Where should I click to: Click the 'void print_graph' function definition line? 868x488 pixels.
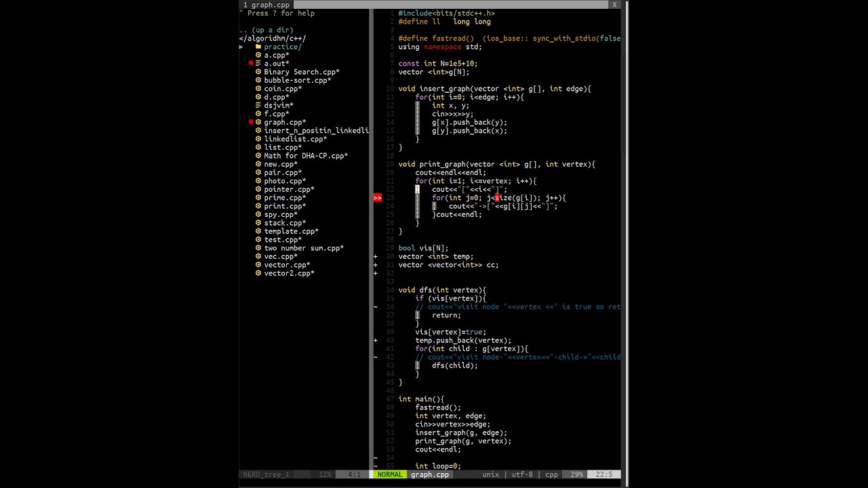(496, 164)
